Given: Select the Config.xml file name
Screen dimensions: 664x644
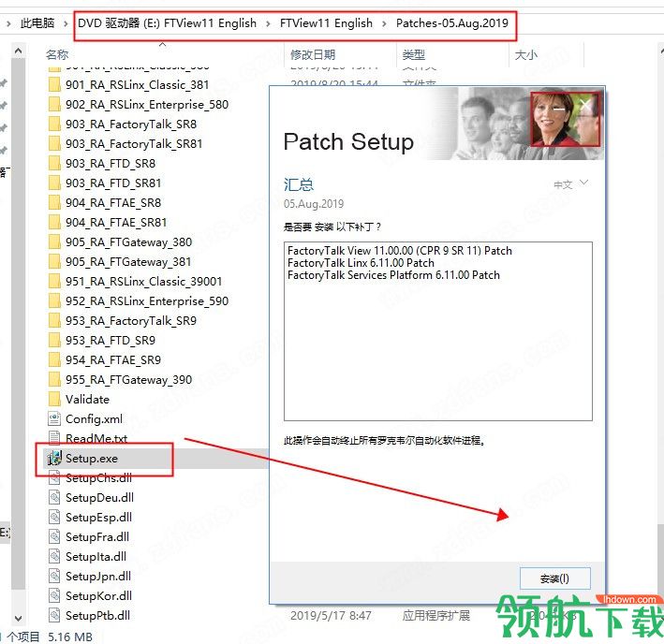Looking at the screenshot, I should (x=94, y=419).
